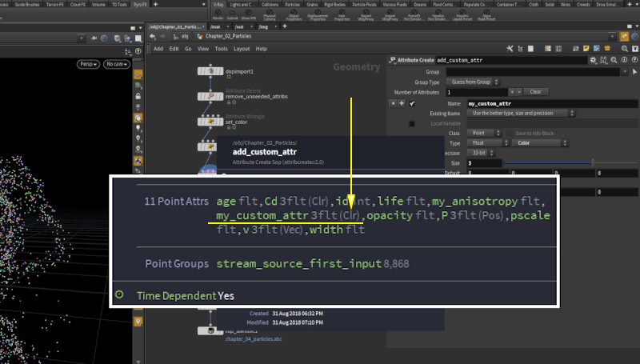
Task: Click the Clear button
Action: [x=535, y=92]
